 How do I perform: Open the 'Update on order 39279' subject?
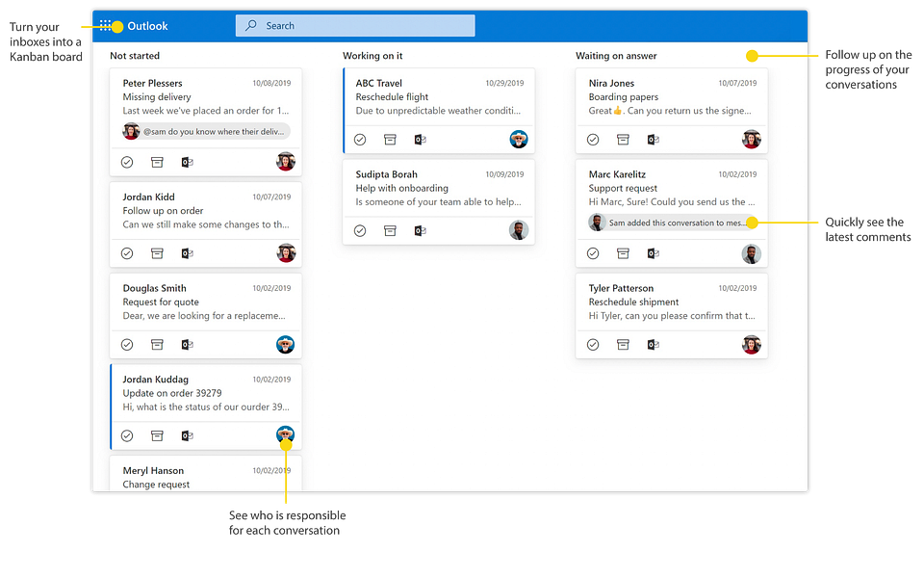pyautogui.click(x=172, y=393)
